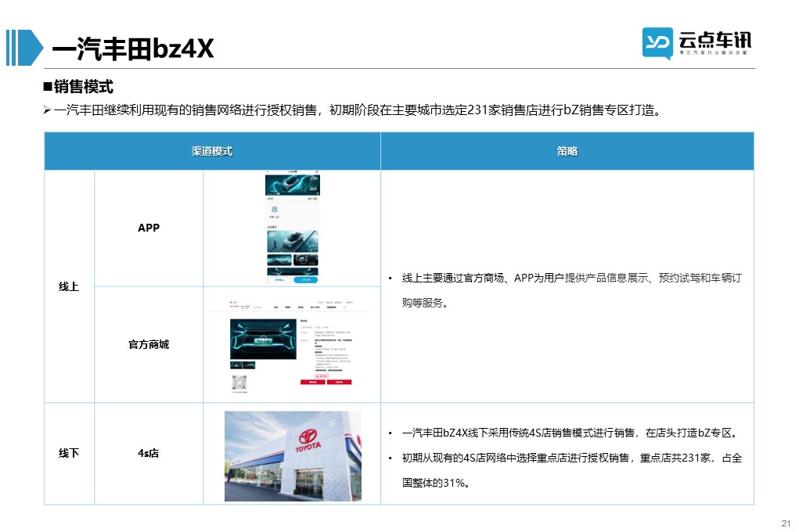Open the Toyota 4S store photo
Image resolution: width=799 pixels, height=532 pixels.
[293, 456]
